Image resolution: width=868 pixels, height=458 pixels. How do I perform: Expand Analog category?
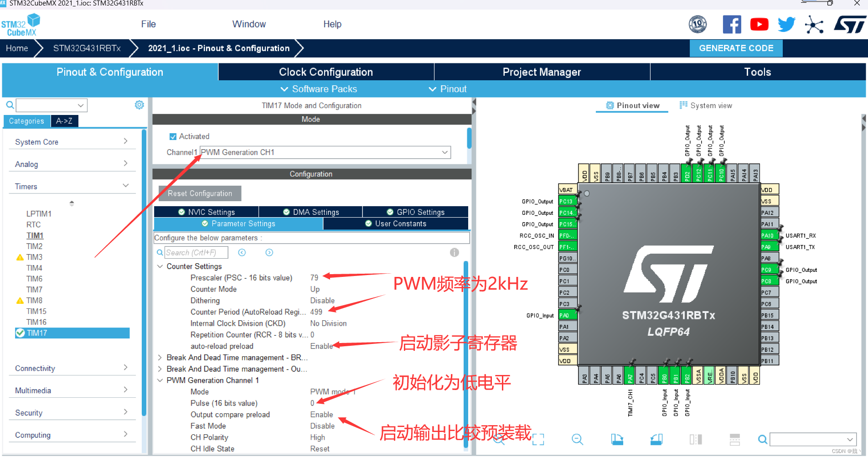point(72,164)
